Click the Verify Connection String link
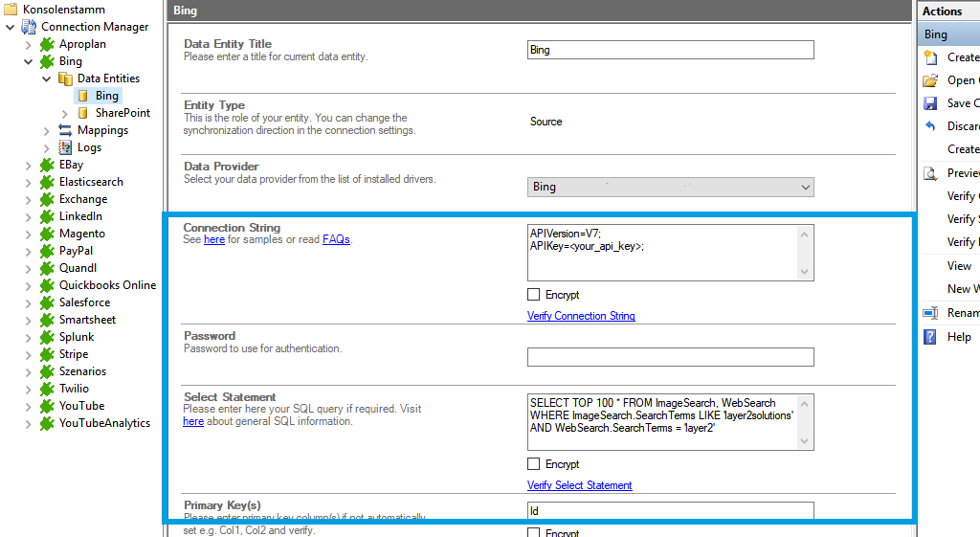 click(x=581, y=316)
